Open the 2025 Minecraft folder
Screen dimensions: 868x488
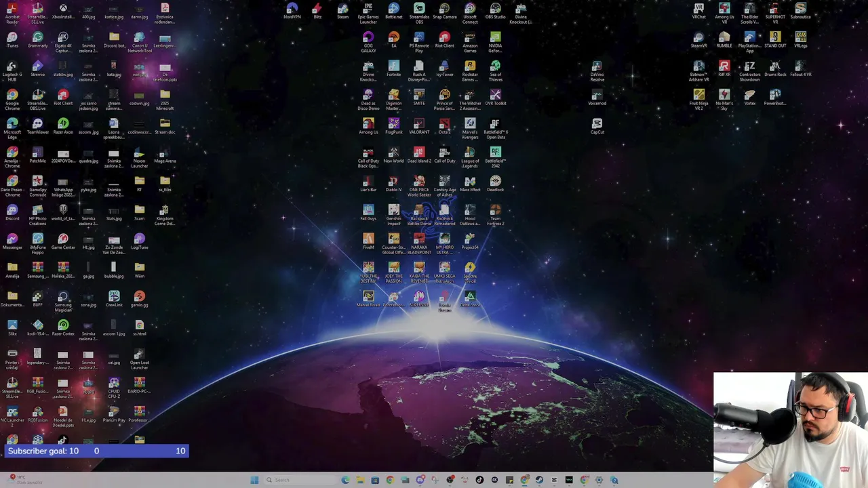click(165, 100)
